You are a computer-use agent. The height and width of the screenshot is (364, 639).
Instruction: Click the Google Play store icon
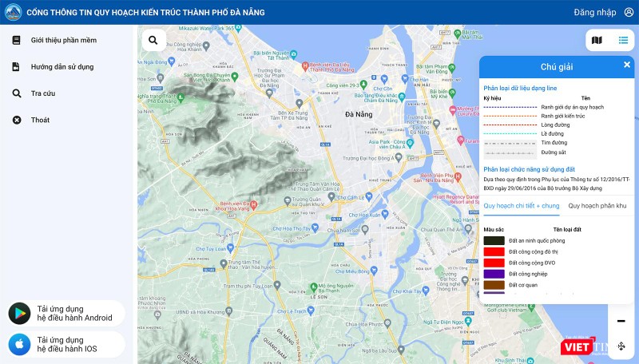click(x=18, y=314)
